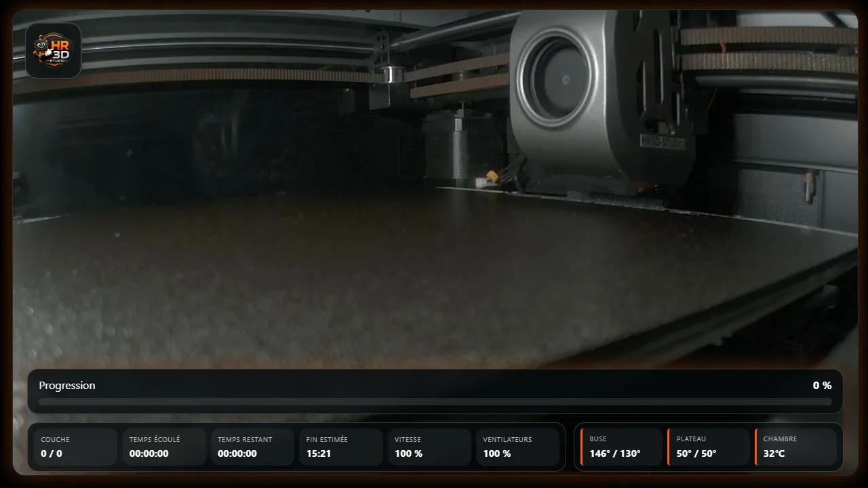Select the speed value under Vitesse
Viewport: 868px width, 488px height.
point(409,453)
